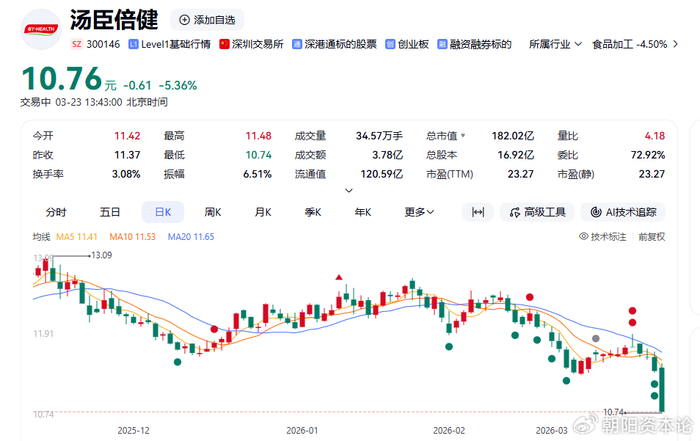Open 食品加工 -4.50% industry link
Screen dimensions: 700x441
coord(629,44)
